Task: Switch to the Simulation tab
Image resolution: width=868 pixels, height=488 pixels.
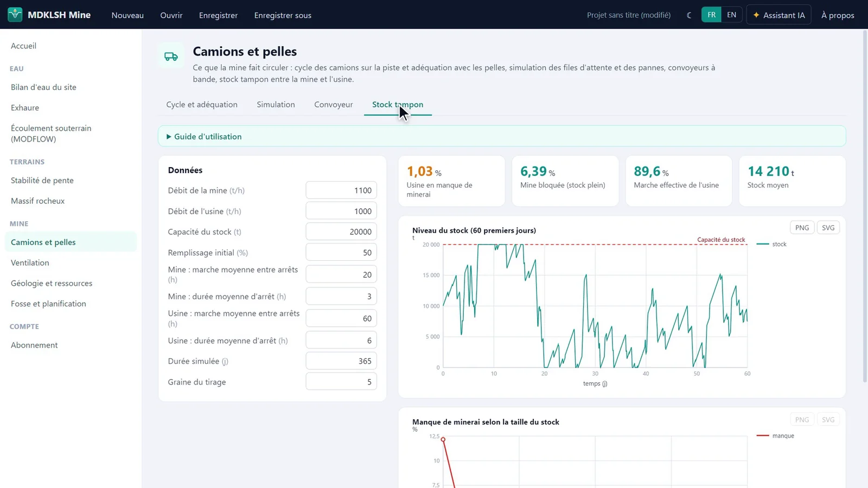Action: click(x=276, y=105)
